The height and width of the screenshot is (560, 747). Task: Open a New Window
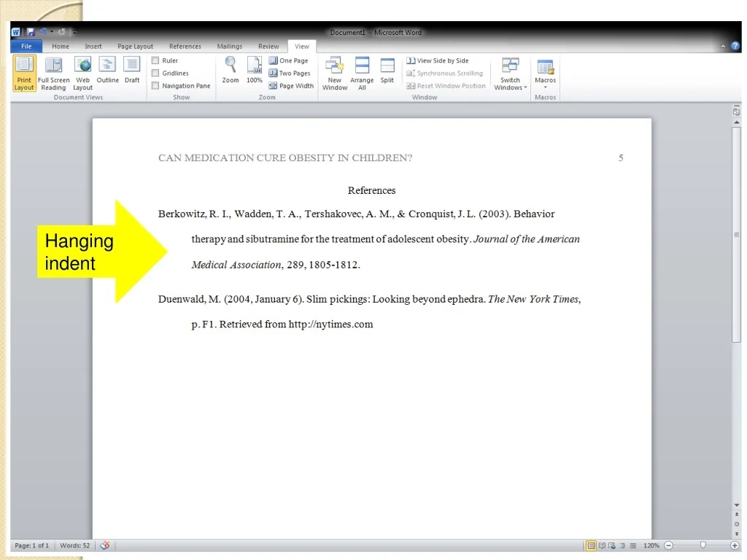point(335,73)
